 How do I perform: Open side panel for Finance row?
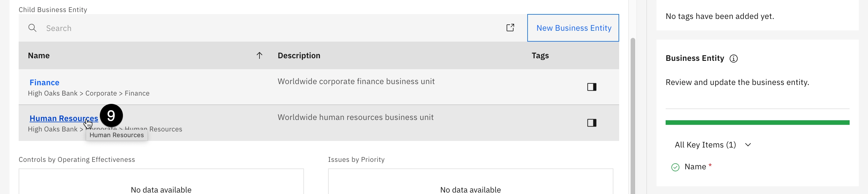tap(592, 87)
